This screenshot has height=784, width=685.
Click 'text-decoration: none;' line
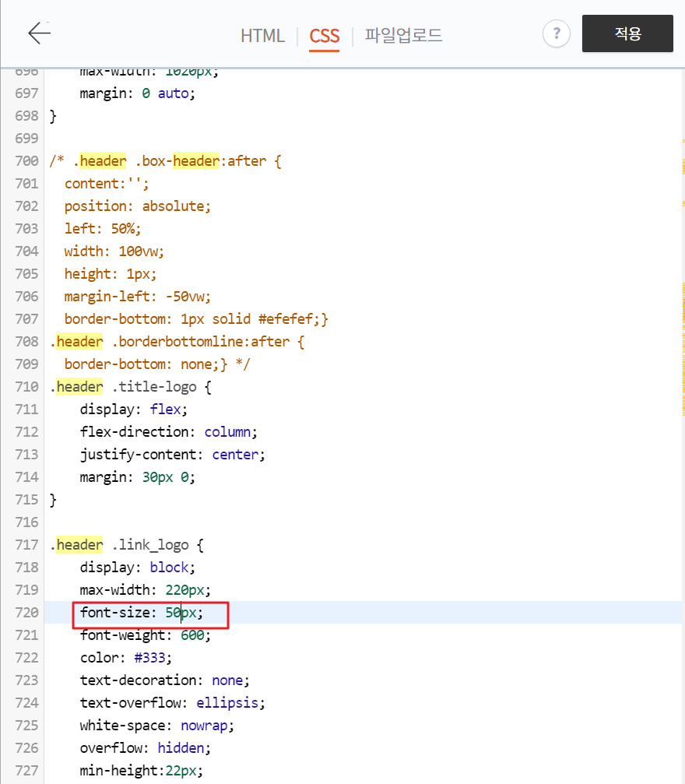[x=164, y=680]
